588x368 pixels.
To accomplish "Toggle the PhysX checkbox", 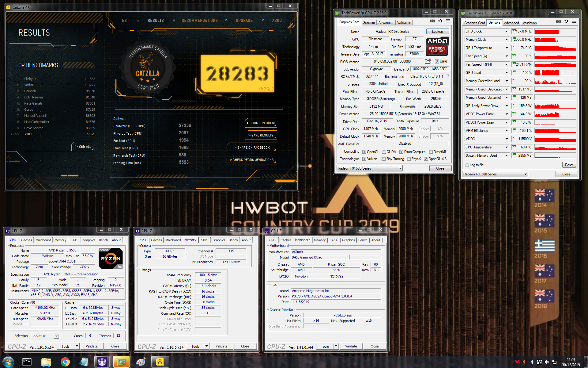I will 409,159.
